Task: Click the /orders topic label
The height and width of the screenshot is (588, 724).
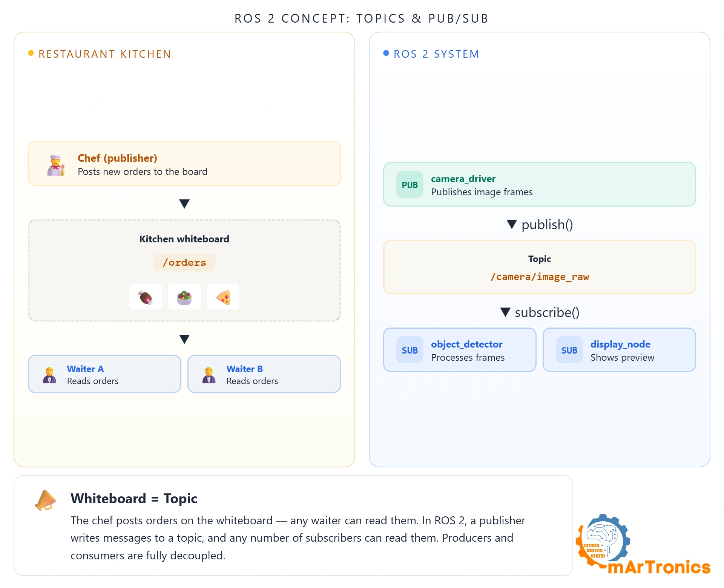Action: point(184,263)
